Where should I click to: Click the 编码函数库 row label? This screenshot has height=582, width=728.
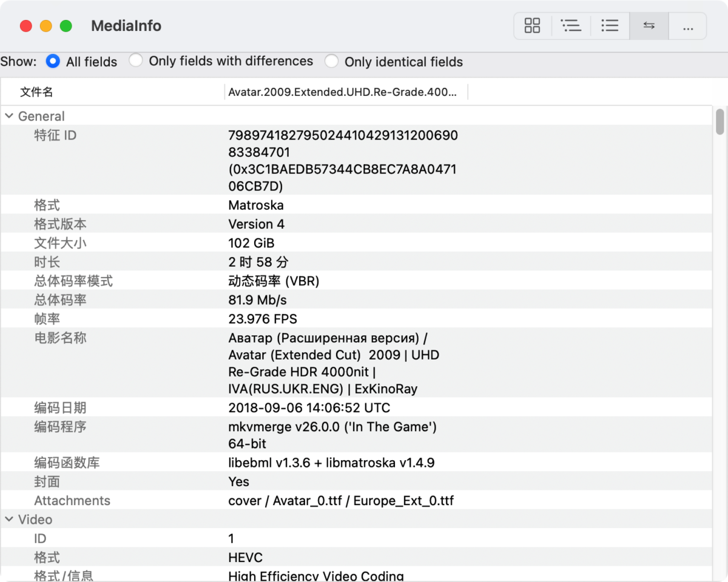pos(67,463)
